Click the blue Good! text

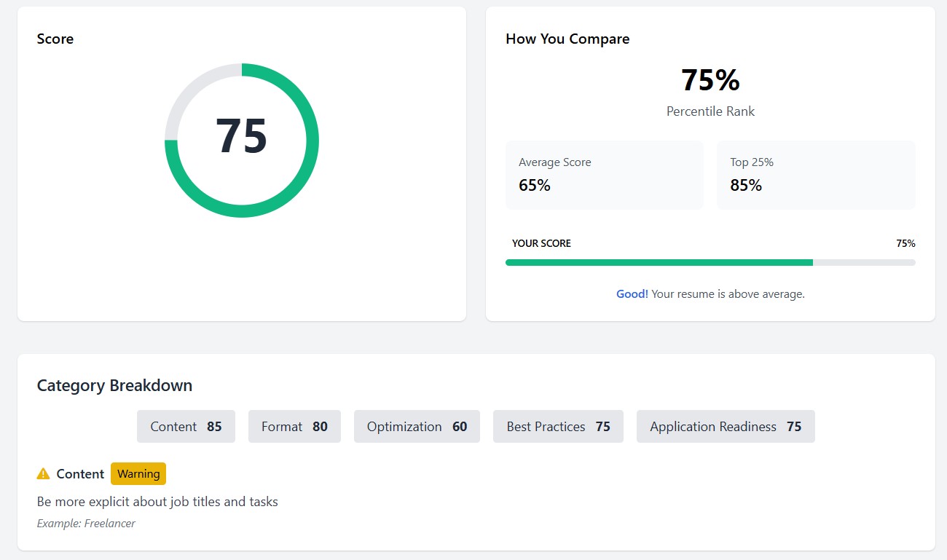[x=632, y=294]
